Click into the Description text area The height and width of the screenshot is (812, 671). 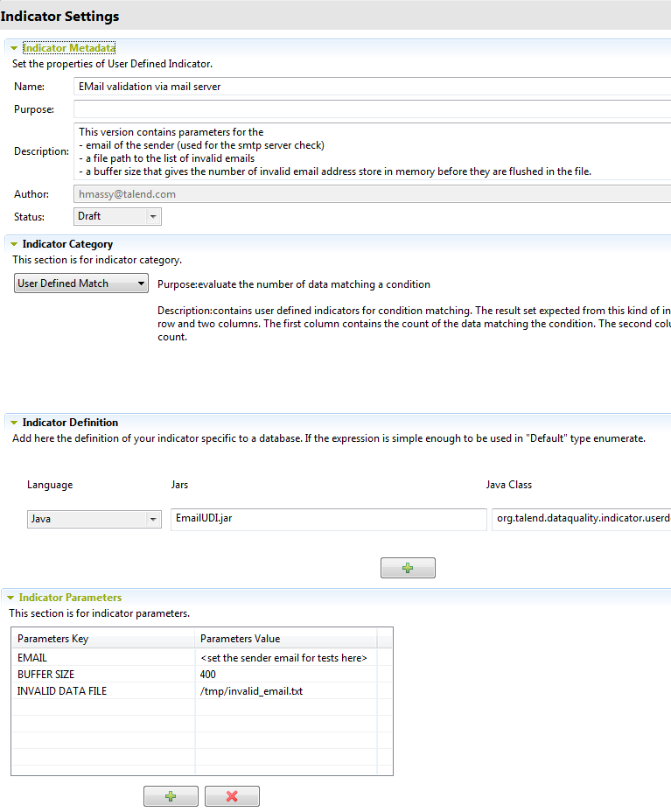point(373,151)
